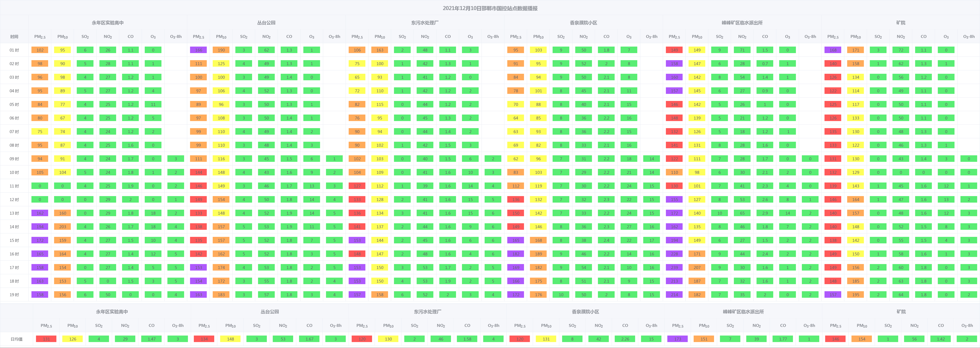This screenshot has height=348, width=980.
Task: Select 峰峰矿区临水派出所 header in the hourly table
Action: click(x=742, y=23)
